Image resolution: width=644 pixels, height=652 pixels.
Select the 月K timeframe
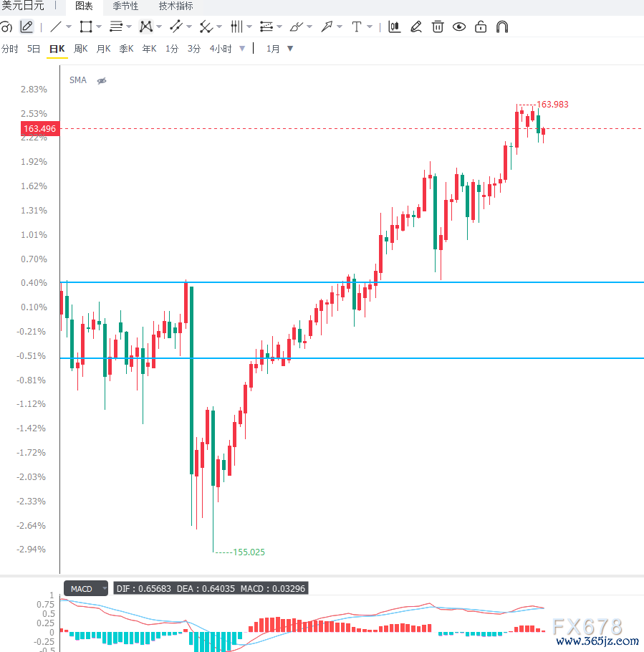(x=104, y=49)
